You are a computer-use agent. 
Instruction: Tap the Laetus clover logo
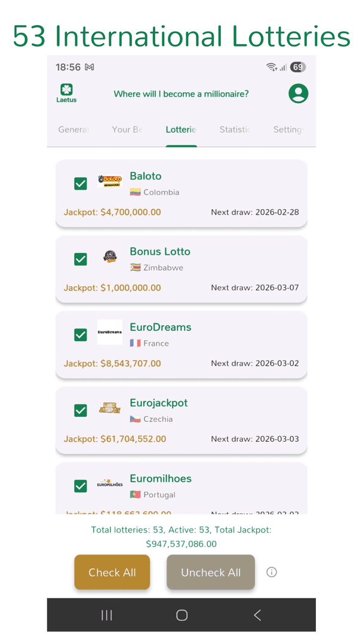pos(67,93)
